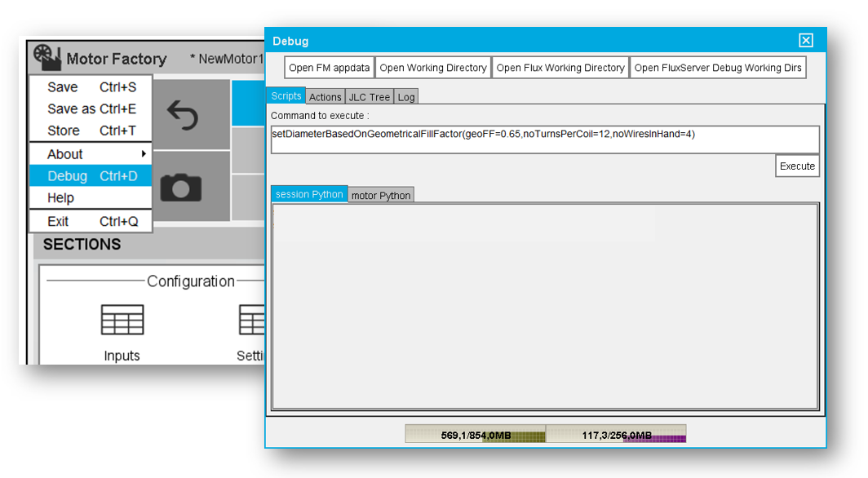
Task: Click the undo arrow icon
Action: 182,115
